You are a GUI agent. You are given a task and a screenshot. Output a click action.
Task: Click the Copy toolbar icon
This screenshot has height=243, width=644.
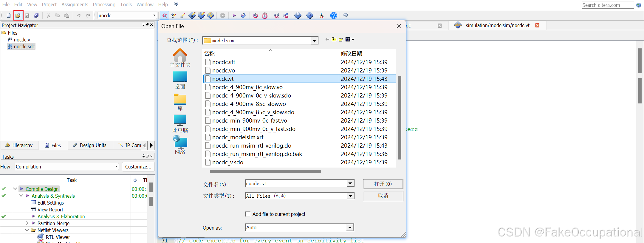58,16
